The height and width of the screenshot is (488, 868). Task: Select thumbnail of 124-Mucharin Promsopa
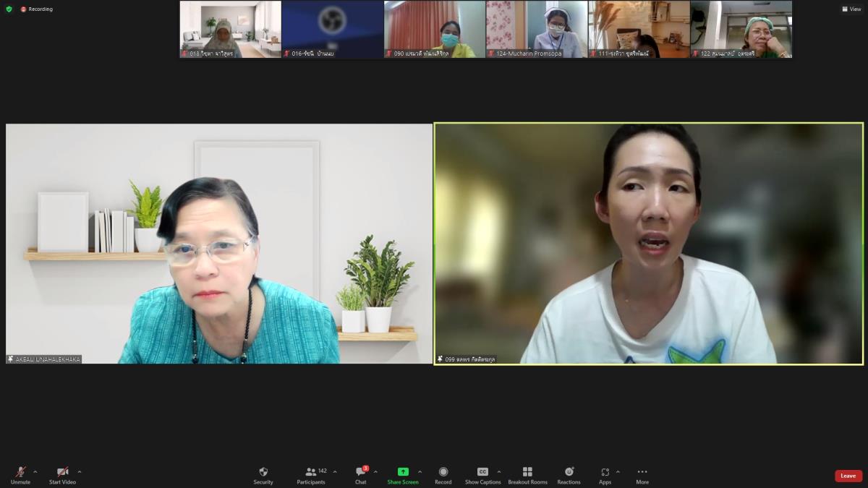click(x=536, y=29)
